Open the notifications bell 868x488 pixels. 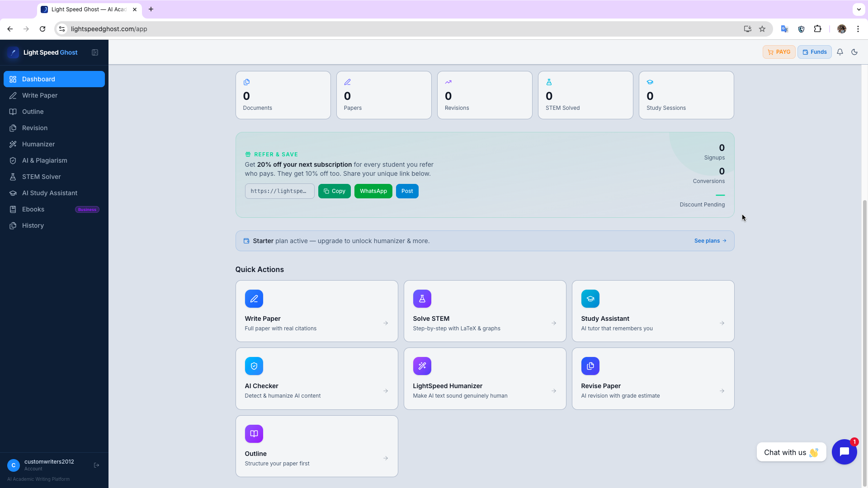pyautogui.click(x=840, y=52)
